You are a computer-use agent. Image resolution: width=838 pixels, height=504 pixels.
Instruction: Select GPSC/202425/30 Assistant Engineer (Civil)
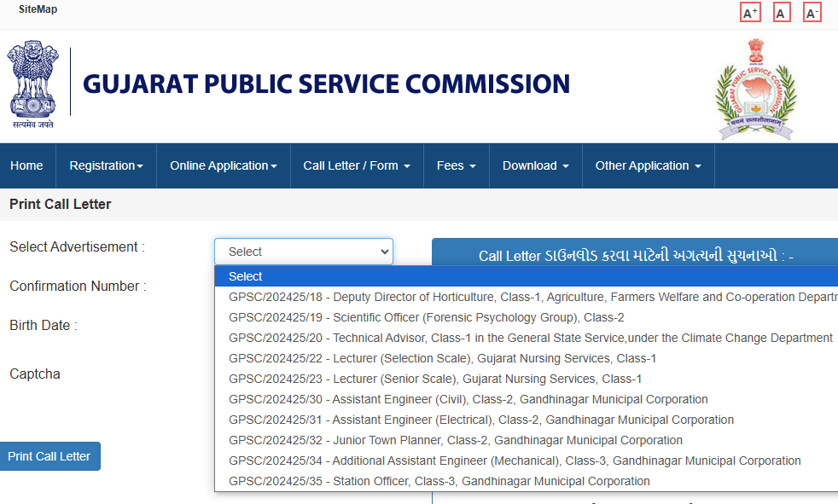(x=526, y=399)
